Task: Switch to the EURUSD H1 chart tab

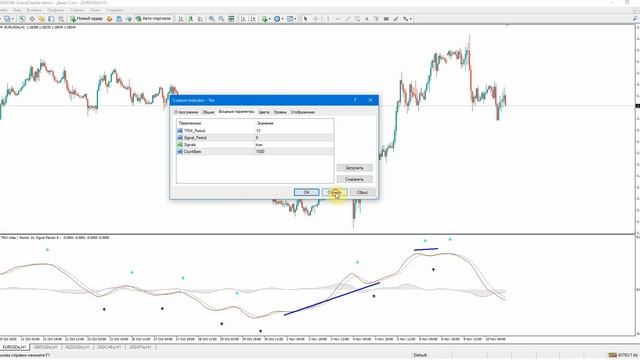Action: point(15,347)
